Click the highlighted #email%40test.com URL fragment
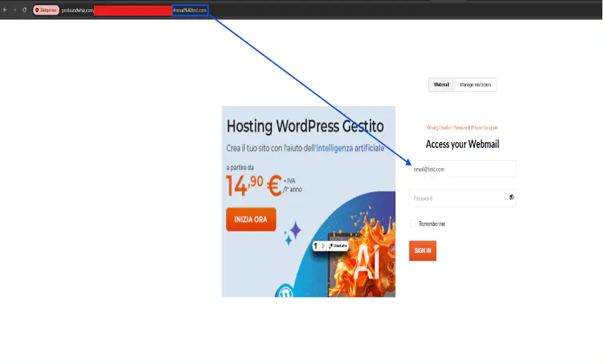The width and height of the screenshot is (603, 364). point(190,10)
